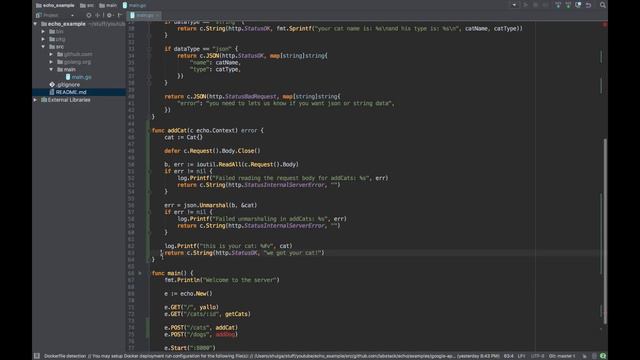640x360 pixels.
Task: Click the VCS update project icon
Action: [558, 5]
